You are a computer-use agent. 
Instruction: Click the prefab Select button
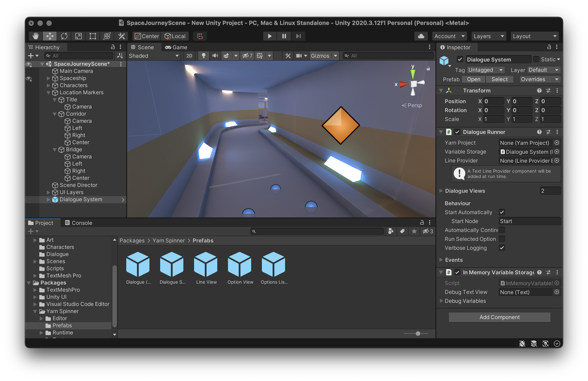(x=499, y=79)
